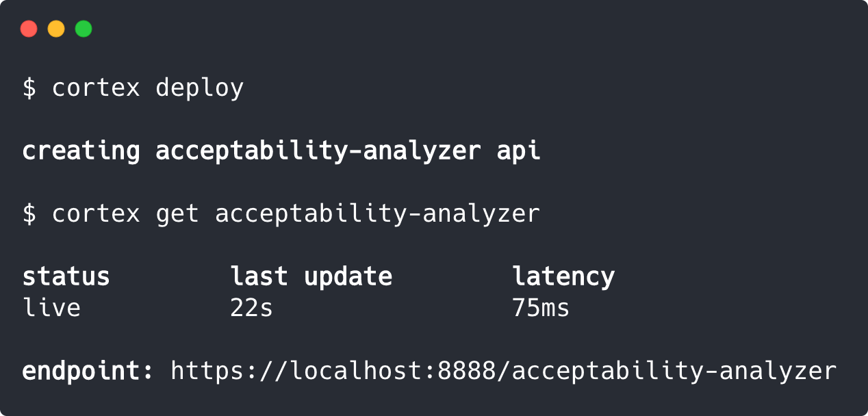Click the 'latency' column header
Viewport: 868px width, 416px height.
click(x=563, y=276)
